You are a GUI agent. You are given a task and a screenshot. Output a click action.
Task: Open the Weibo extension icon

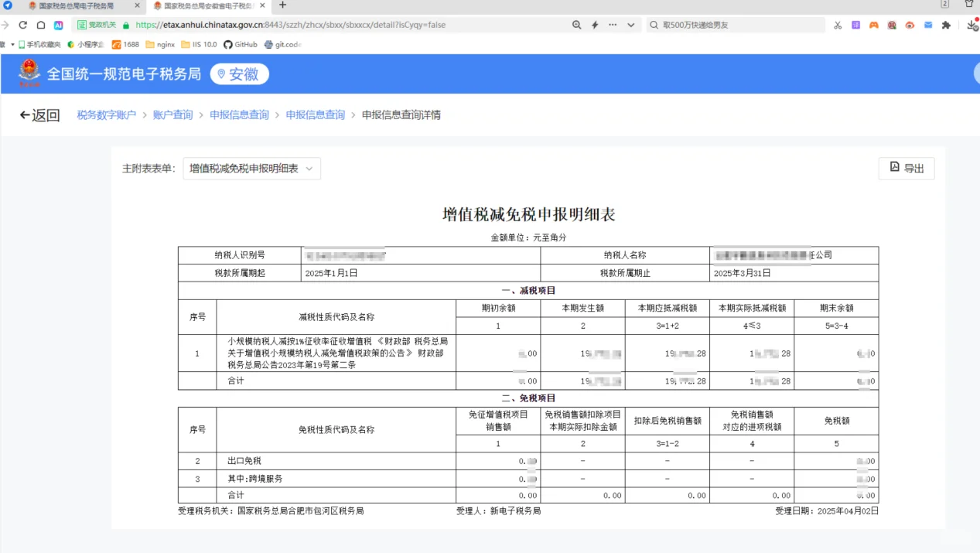910,25
